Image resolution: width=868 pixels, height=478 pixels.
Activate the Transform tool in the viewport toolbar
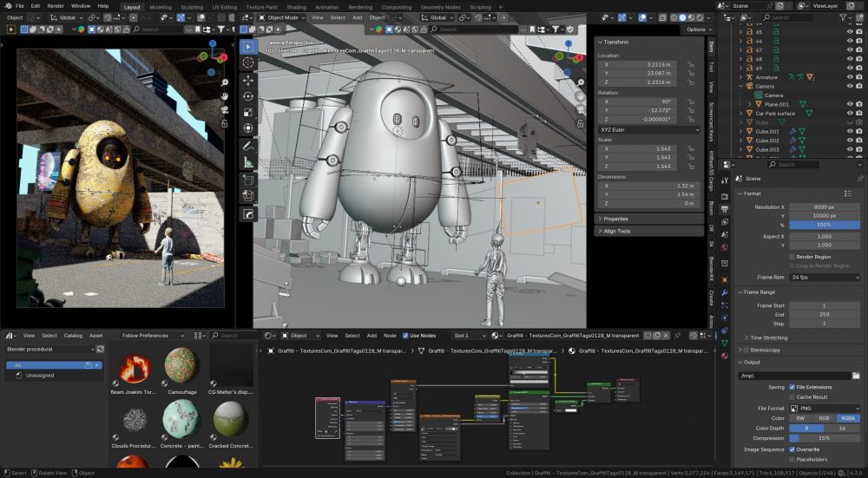[247, 128]
